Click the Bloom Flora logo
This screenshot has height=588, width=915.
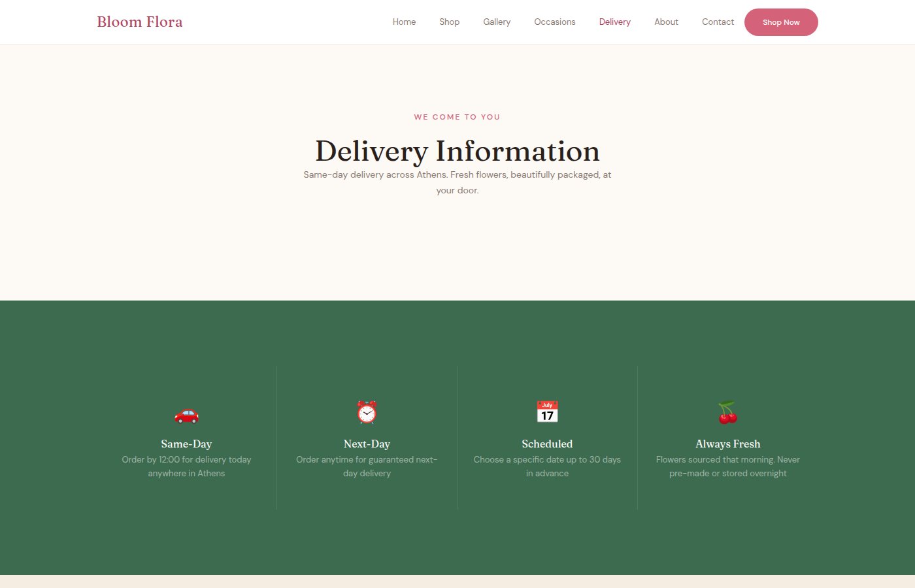pyautogui.click(x=140, y=22)
